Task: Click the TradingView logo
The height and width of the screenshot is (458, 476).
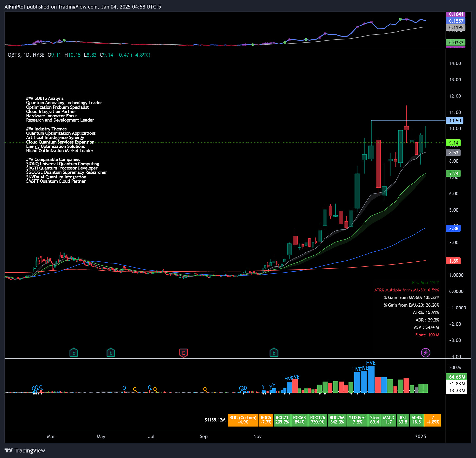Action: (x=25, y=450)
